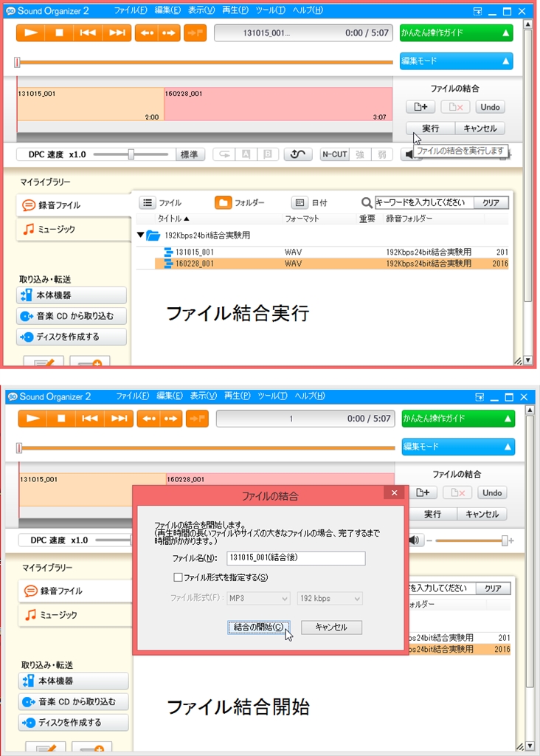Click the ファイル名 input field in dialog
The width and height of the screenshot is (540, 756).
pos(296,558)
